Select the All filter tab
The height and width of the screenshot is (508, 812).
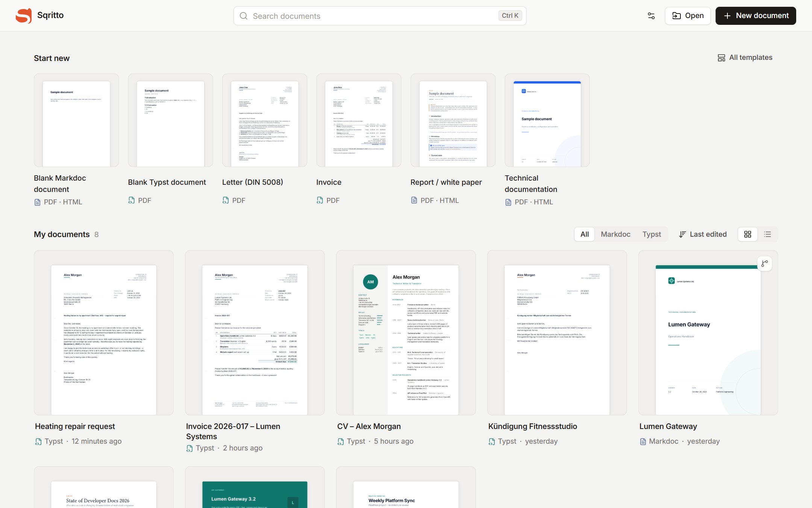click(585, 234)
